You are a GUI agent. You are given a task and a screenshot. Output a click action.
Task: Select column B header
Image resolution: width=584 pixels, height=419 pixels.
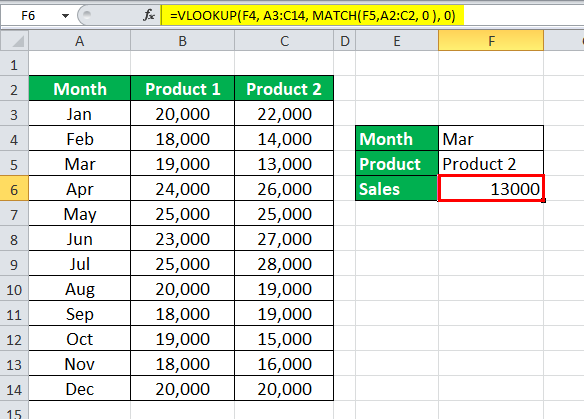[182, 41]
